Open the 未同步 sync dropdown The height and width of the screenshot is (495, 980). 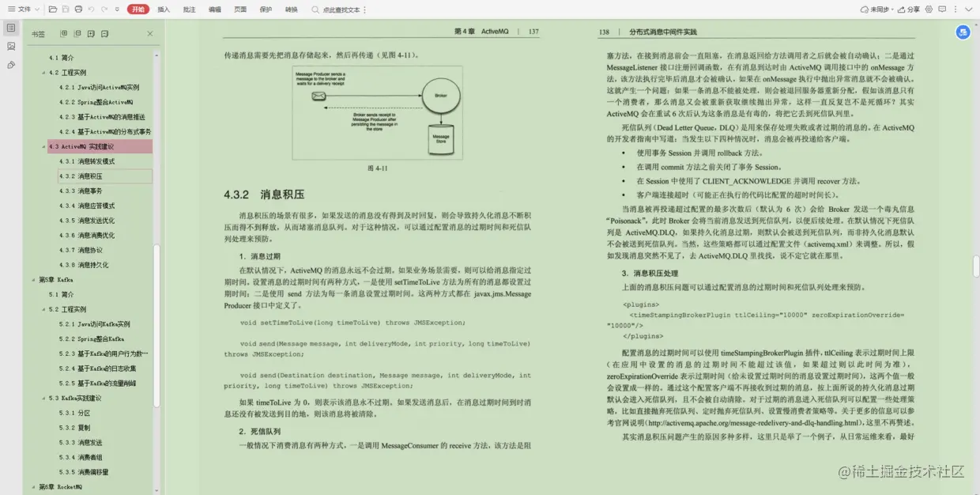[876, 9]
